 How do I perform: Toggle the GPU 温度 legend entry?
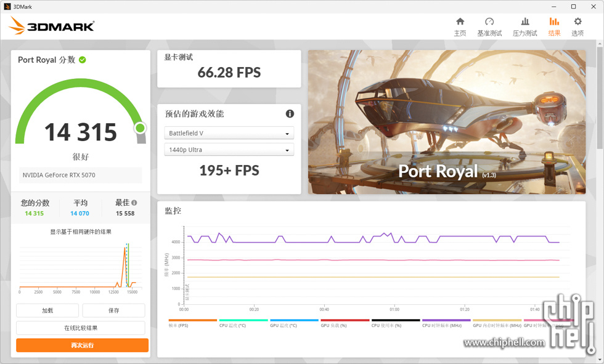[x=284, y=325]
